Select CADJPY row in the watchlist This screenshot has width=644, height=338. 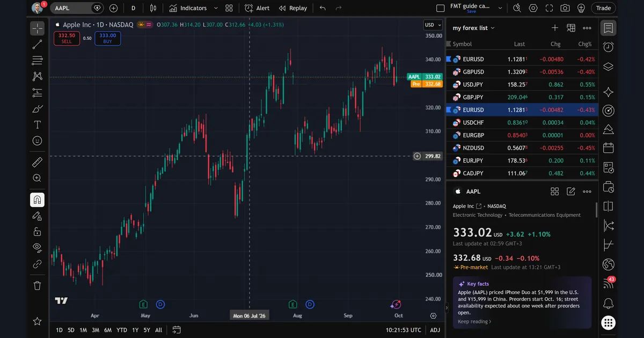[522, 173]
